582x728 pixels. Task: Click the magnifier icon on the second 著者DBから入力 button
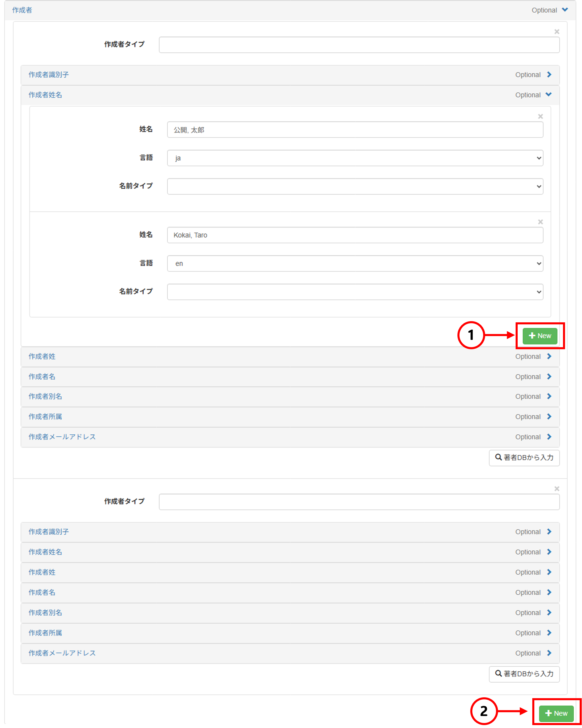[x=498, y=674]
